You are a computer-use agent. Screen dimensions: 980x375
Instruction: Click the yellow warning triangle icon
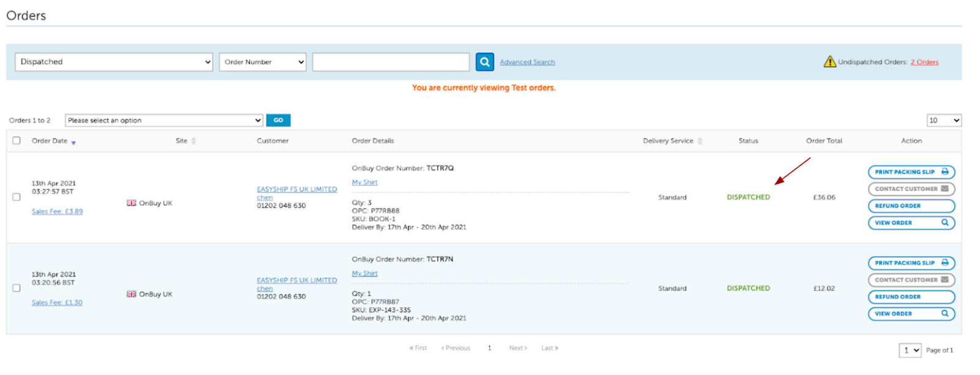coord(829,61)
